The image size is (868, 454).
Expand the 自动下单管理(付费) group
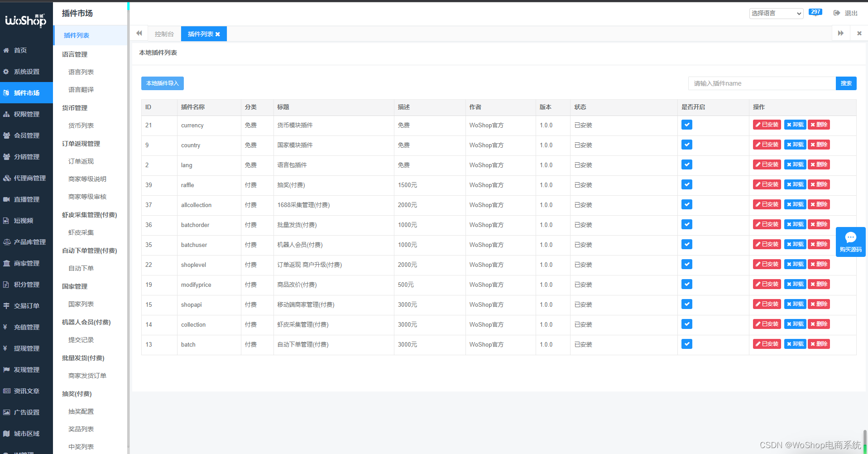(90, 251)
